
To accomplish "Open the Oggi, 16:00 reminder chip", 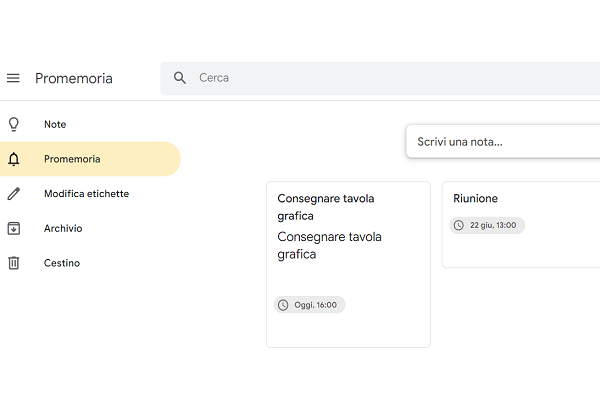I will click(x=310, y=305).
